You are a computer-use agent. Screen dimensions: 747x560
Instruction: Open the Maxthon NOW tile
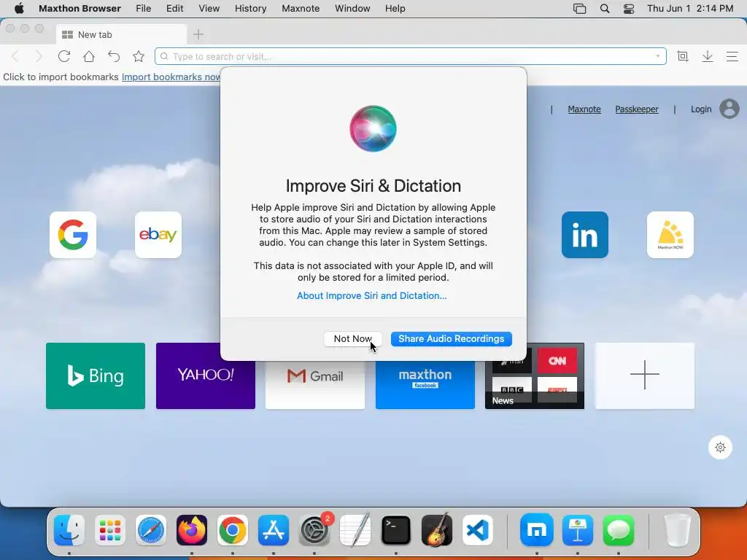(670, 235)
